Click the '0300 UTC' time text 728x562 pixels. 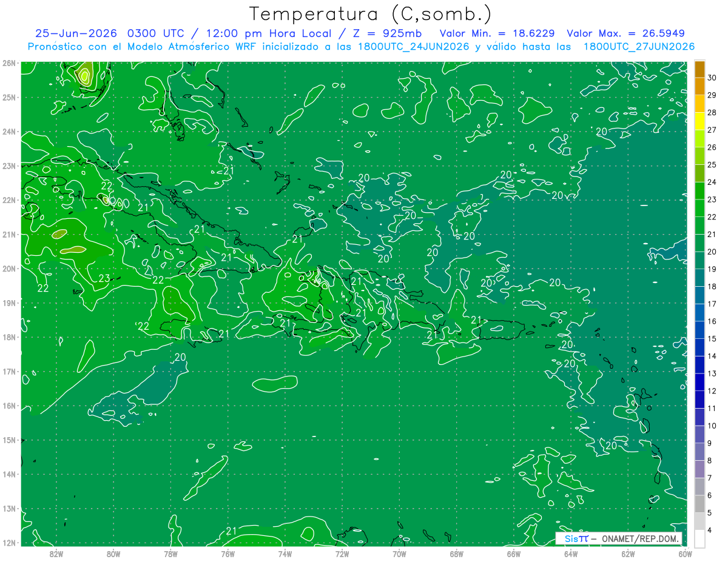pyautogui.click(x=158, y=33)
